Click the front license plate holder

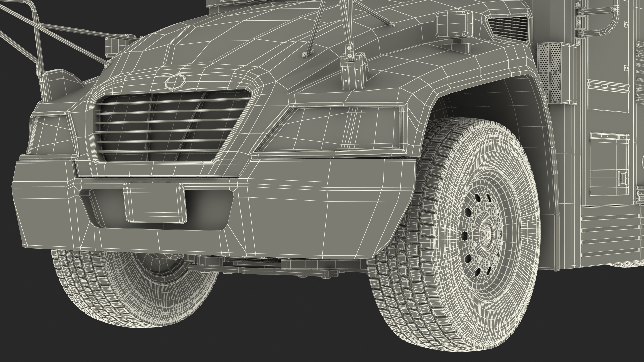155,202
